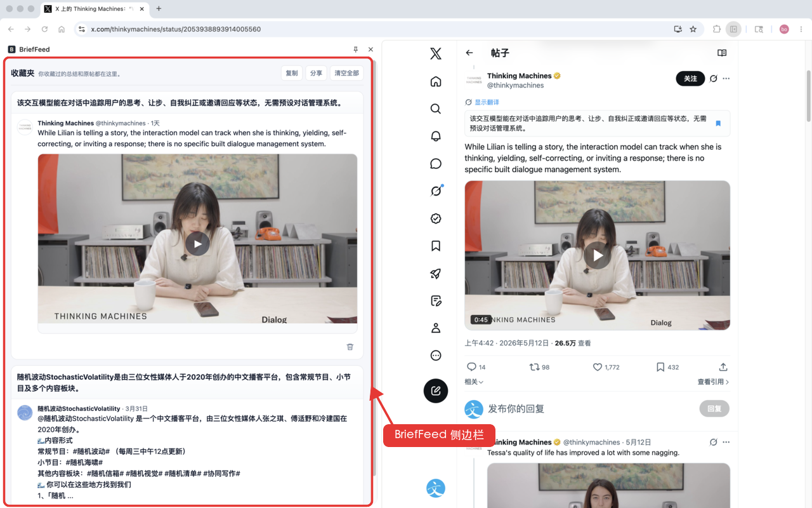Ask Grok about the Tessa reply post
The image size is (812, 508).
[714, 442]
